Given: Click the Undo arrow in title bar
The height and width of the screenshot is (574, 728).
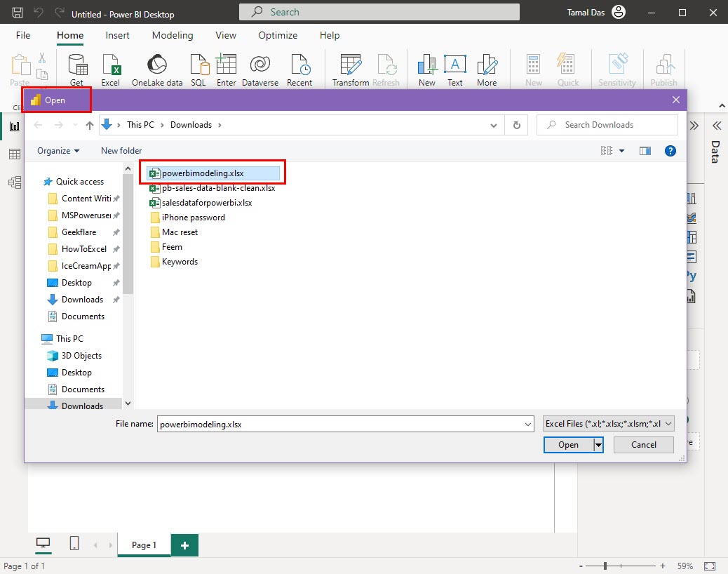Looking at the screenshot, I should click(39, 13).
